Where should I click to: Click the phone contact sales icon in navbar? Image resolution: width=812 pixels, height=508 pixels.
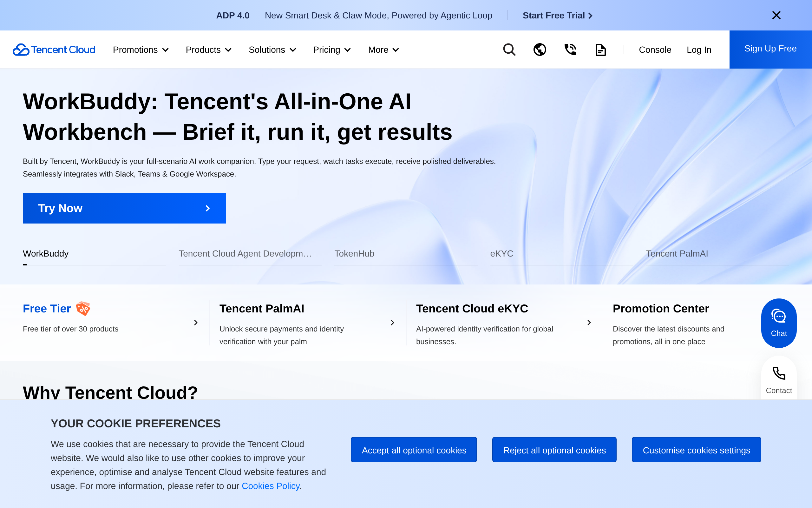(570, 50)
